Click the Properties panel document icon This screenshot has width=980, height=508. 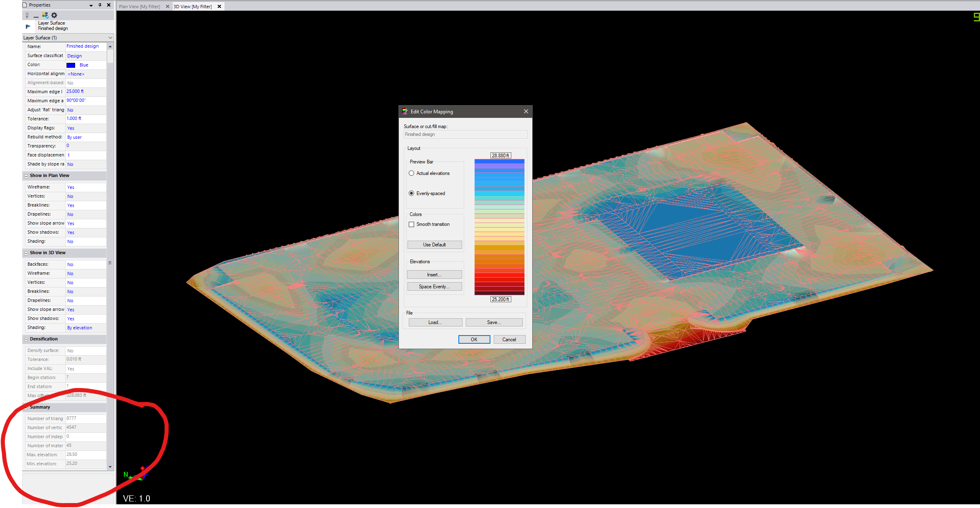[25, 5]
